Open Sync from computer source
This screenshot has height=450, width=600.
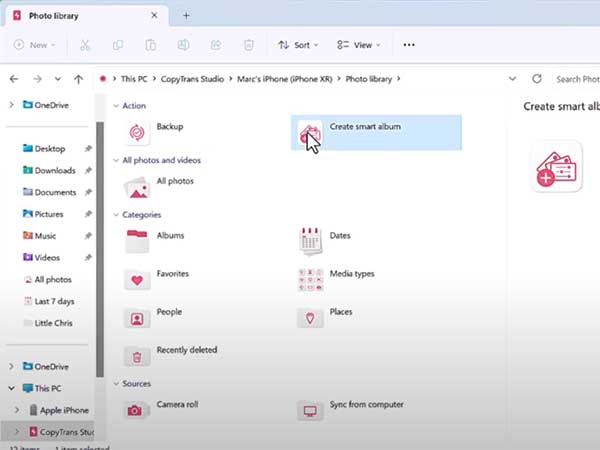click(310, 409)
